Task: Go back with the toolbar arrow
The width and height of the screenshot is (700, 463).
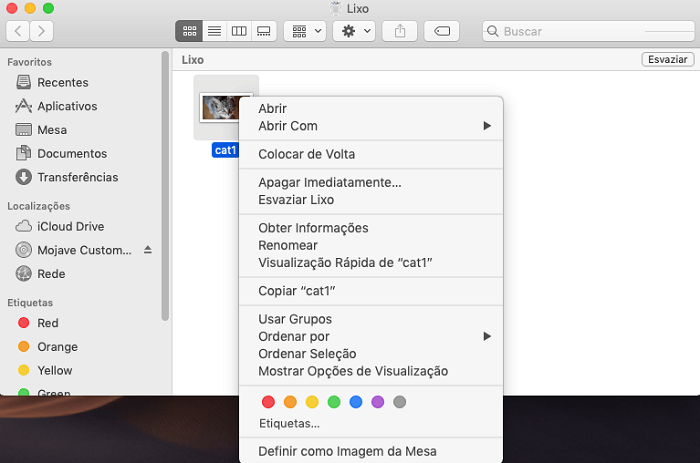Action: (18, 31)
